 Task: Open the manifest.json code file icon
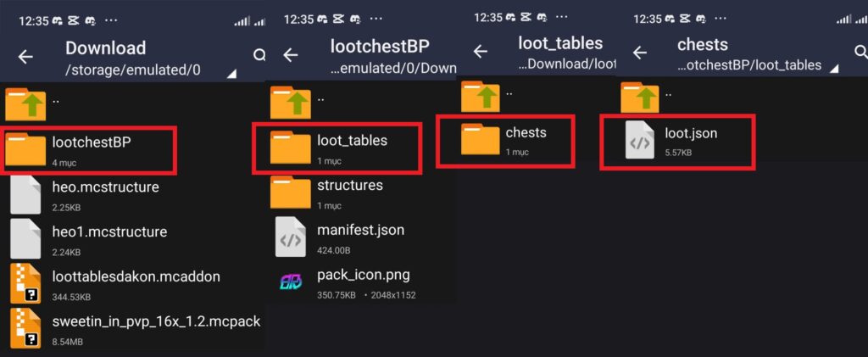pos(291,237)
